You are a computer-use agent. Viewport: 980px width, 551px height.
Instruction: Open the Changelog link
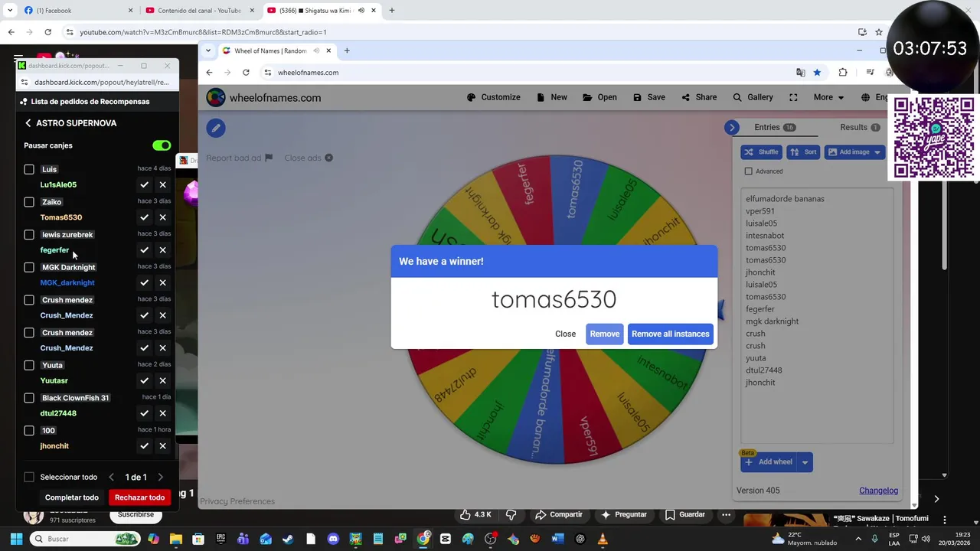click(878, 491)
